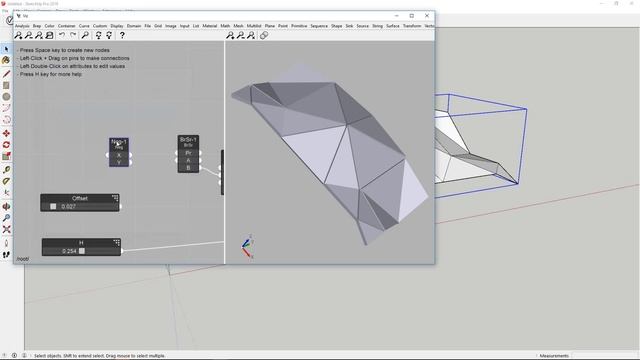Zoom extents in the 3D preview viewport
The height and width of the screenshot is (360, 640).
[251, 36]
